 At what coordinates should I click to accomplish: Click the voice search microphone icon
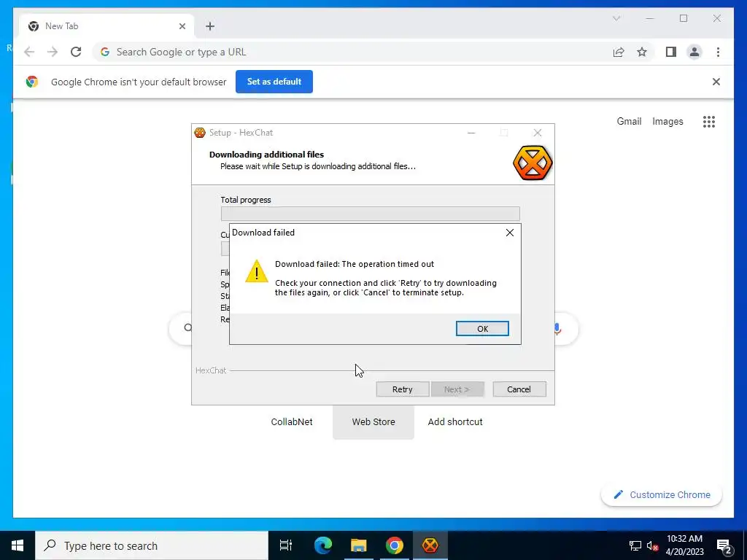coord(557,329)
